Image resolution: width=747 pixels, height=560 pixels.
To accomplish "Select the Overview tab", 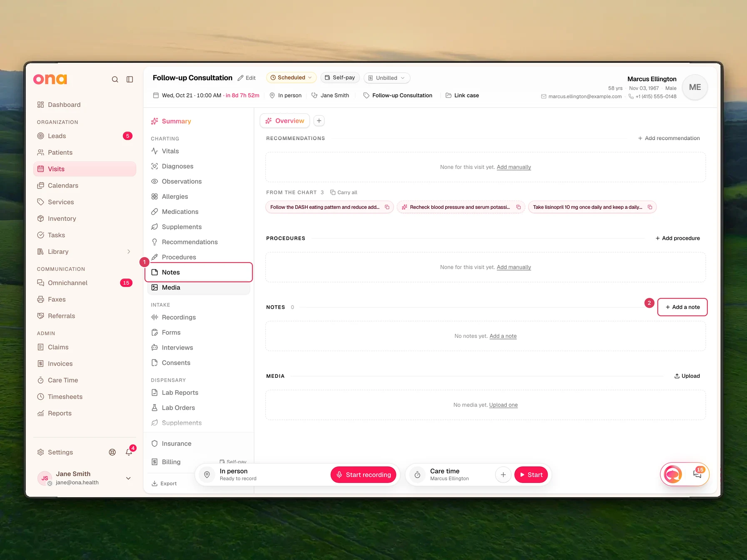I will (x=285, y=121).
